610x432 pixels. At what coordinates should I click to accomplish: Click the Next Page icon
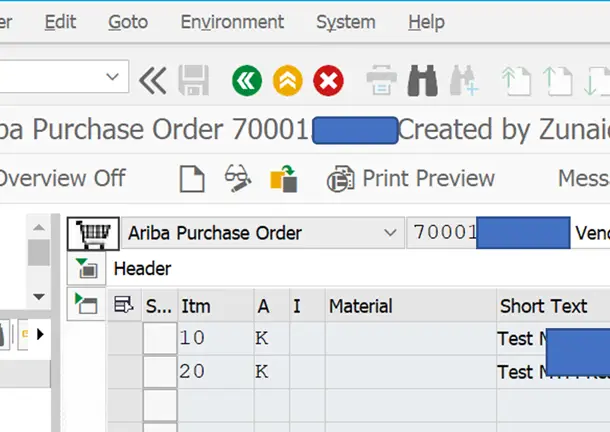597,81
